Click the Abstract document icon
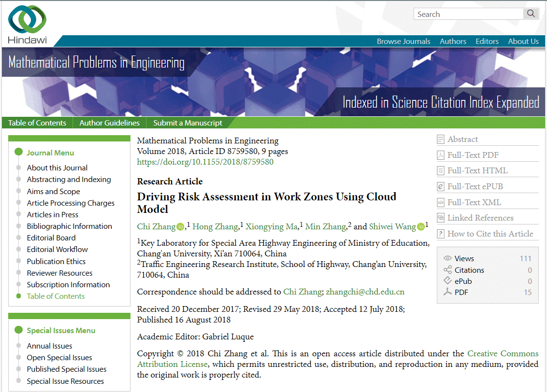This screenshot has height=392, width=547. [441, 140]
